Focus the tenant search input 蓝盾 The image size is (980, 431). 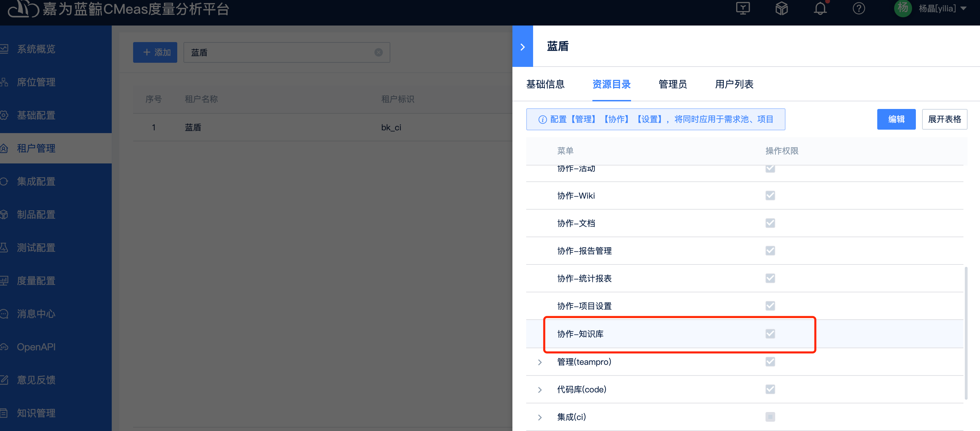(x=287, y=52)
